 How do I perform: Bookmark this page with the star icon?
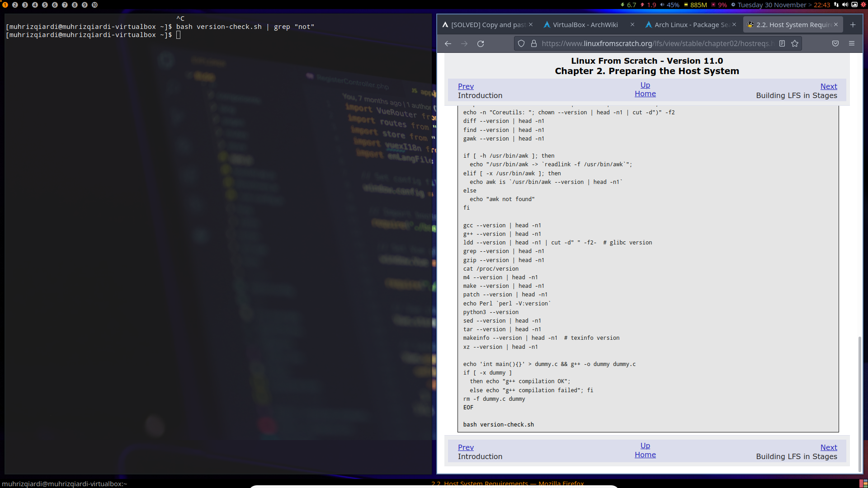click(x=795, y=43)
